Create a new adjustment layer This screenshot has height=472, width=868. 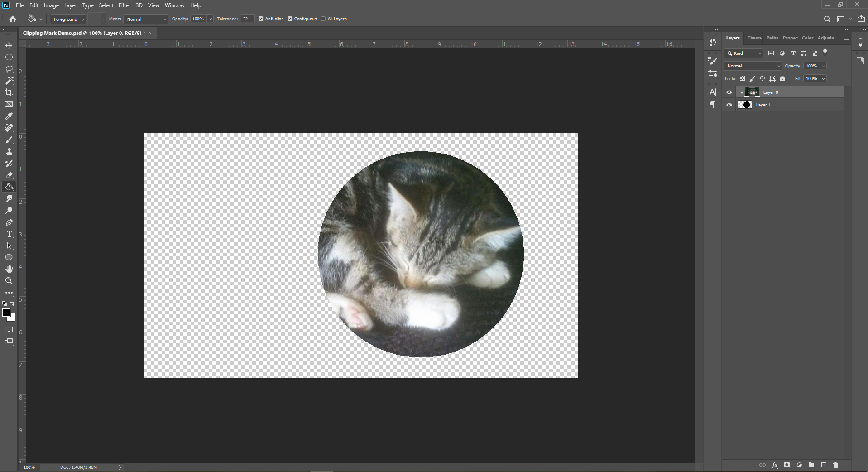(x=799, y=465)
